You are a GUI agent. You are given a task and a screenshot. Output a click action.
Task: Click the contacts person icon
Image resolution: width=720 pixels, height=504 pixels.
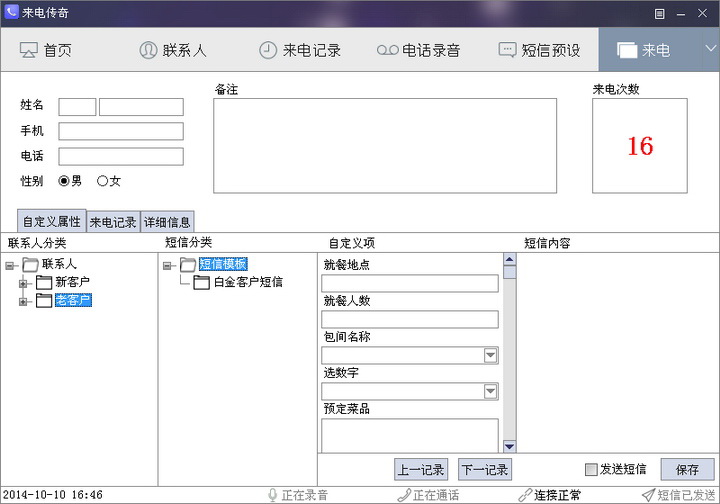pyautogui.click(x=148, y=50)
